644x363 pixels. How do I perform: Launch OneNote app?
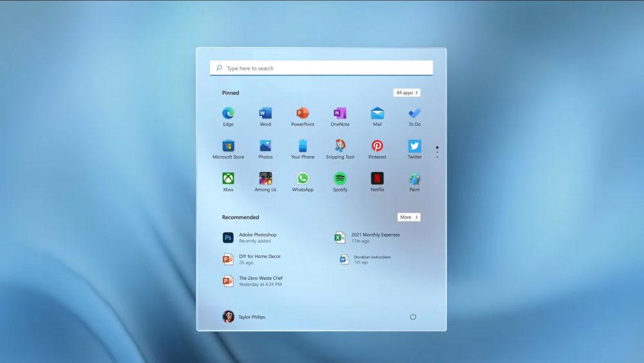(x=340, y=117)
